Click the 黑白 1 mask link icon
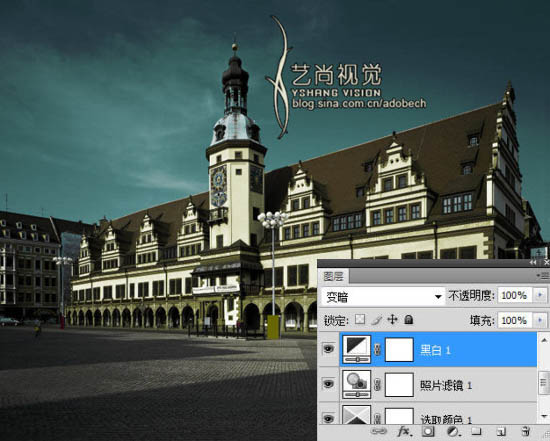The width and height of the screenshot is (550, 441). coord(378,349)
